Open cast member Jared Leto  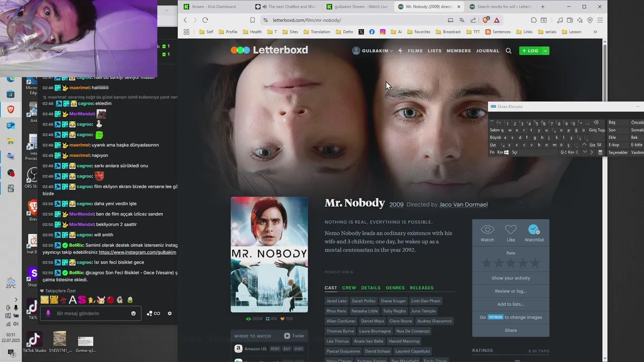tap(337, 301)
